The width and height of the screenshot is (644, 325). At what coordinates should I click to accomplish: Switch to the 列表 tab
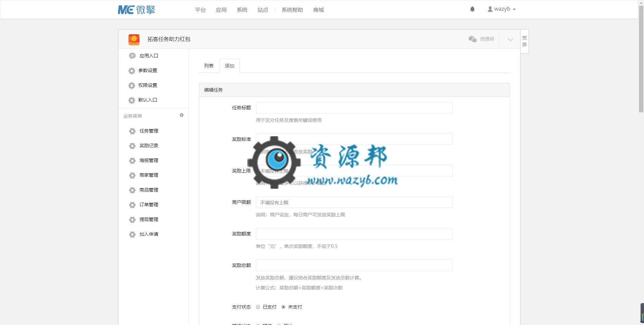(209, 66)
